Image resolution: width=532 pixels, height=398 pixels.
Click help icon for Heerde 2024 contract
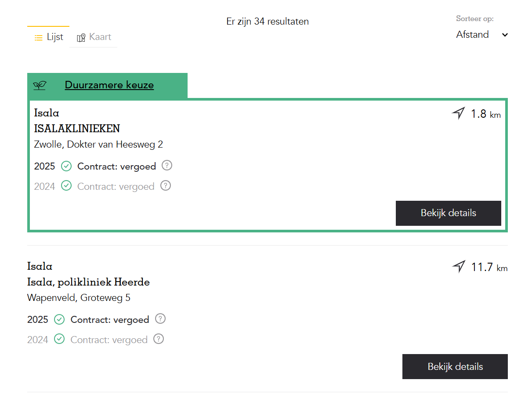[x=159, y=339]
